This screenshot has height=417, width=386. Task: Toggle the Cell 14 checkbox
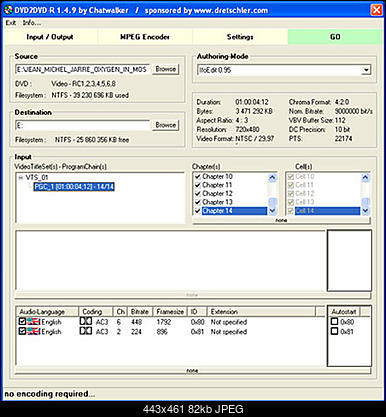tap(290, 211)
